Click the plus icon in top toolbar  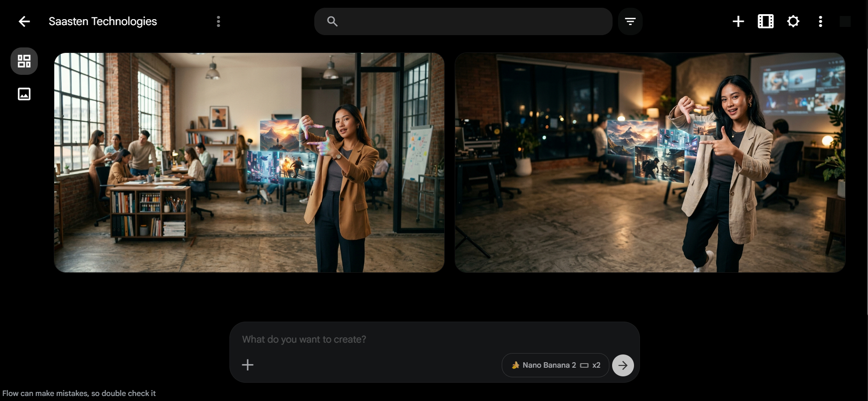point(738,21)
